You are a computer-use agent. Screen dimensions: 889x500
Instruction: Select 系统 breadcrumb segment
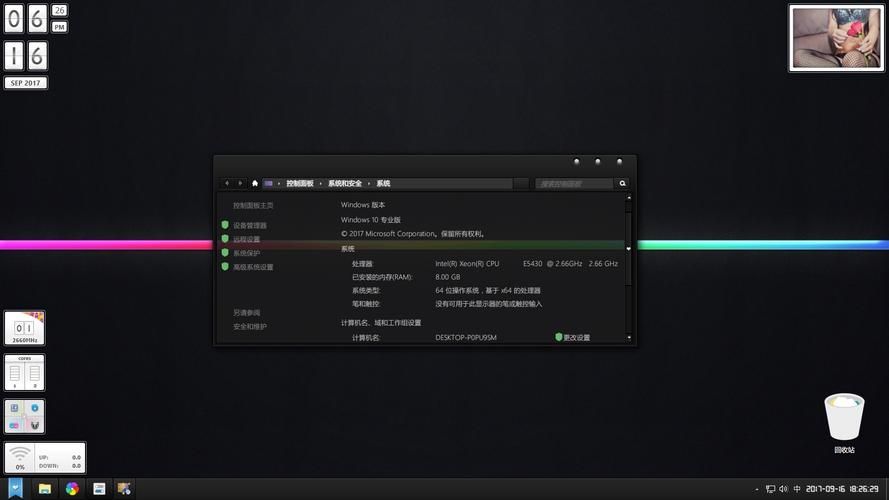pyautogui.click(x=383, y=183)
